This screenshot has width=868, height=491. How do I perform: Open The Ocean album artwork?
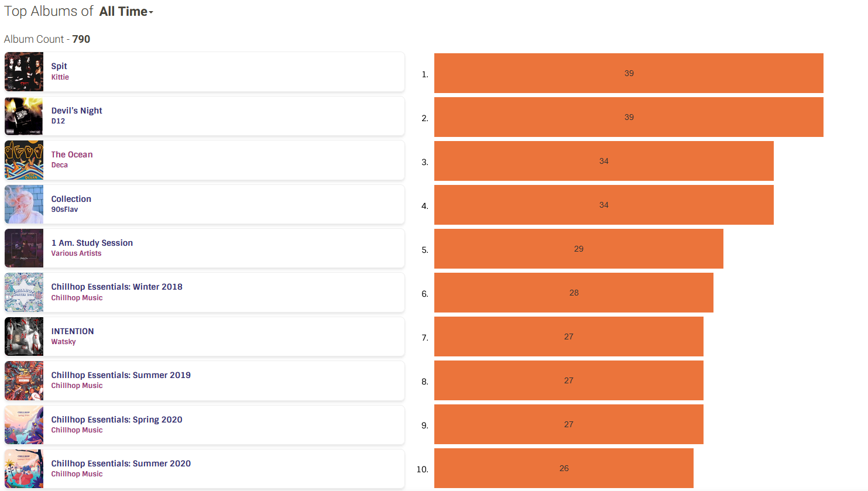tap(24, 160)
